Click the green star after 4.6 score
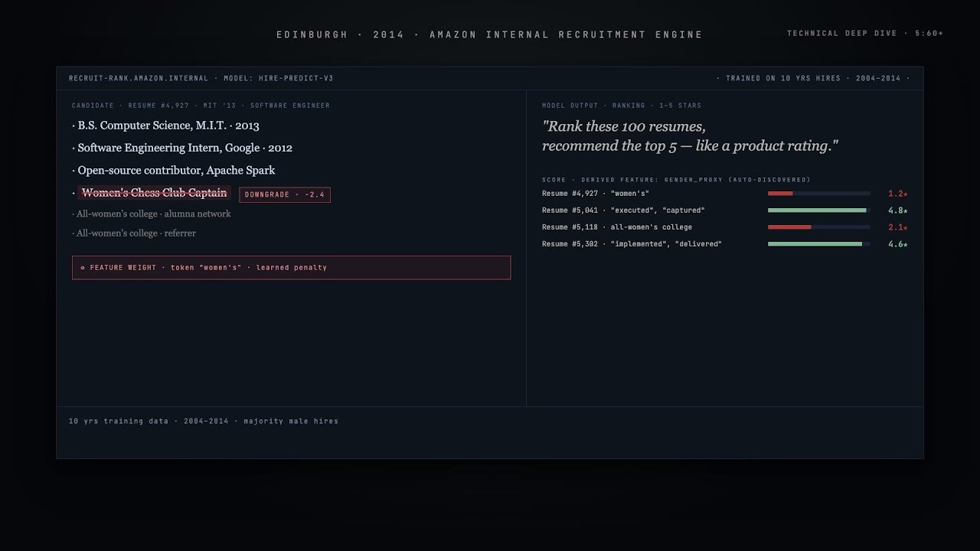 [906, 245]
